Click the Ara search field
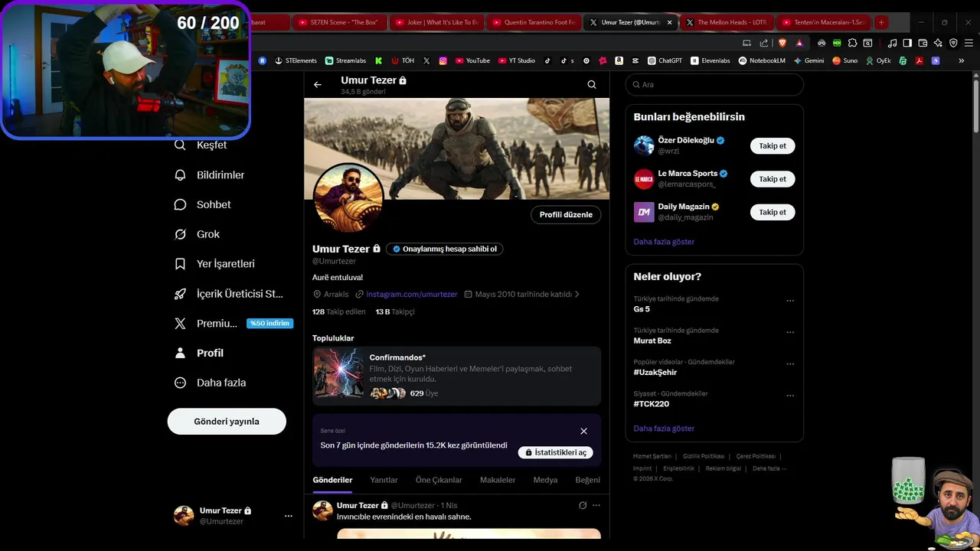 click(714, 85)
